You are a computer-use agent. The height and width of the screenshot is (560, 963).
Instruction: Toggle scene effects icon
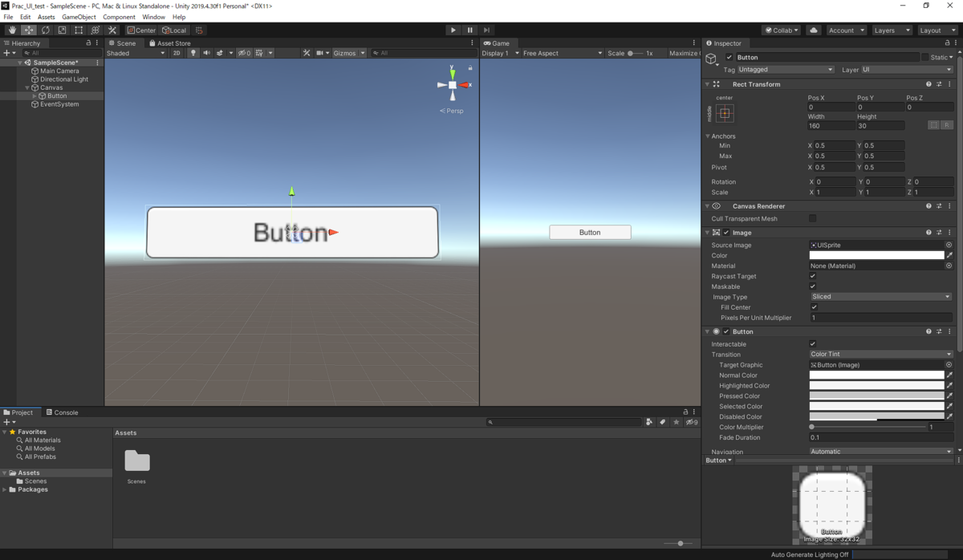220,53
